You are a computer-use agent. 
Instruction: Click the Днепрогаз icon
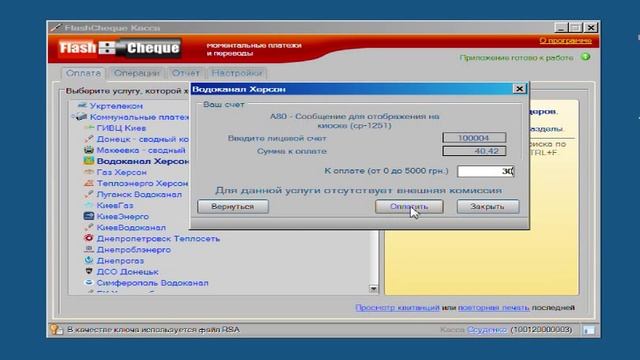tap(89, 260)
